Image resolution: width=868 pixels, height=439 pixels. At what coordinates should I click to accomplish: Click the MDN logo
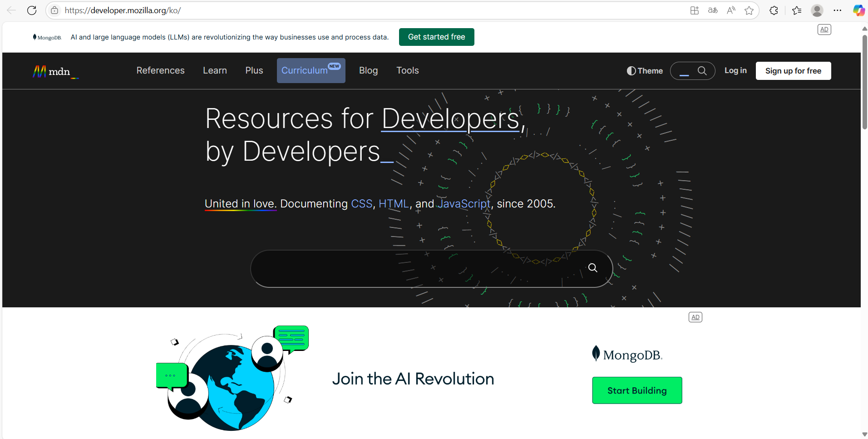(55, 71)
